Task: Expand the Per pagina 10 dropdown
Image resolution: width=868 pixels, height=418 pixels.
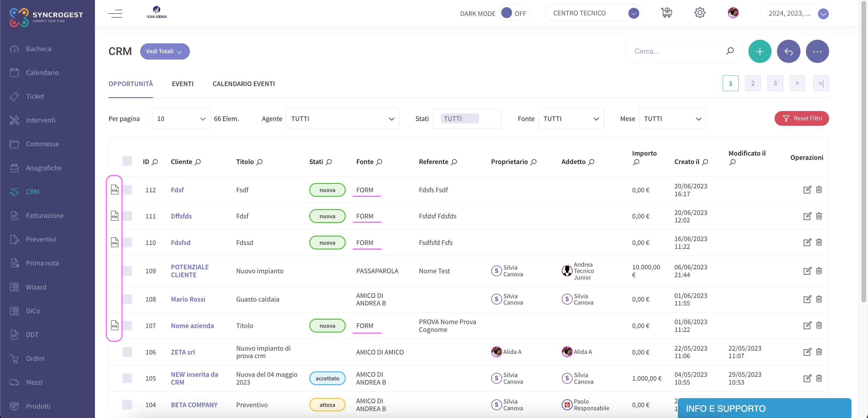Action: pos(181,119)
